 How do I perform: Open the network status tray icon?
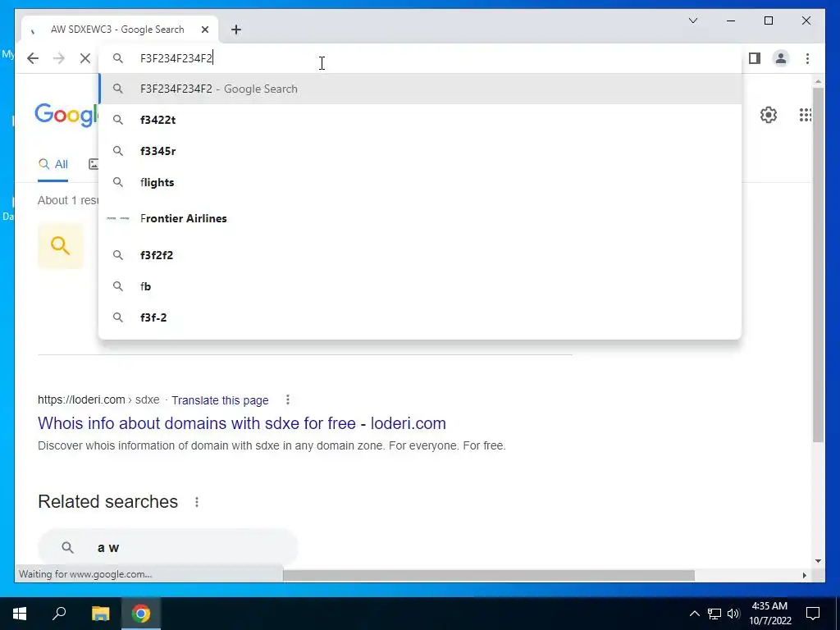point(714,614)
